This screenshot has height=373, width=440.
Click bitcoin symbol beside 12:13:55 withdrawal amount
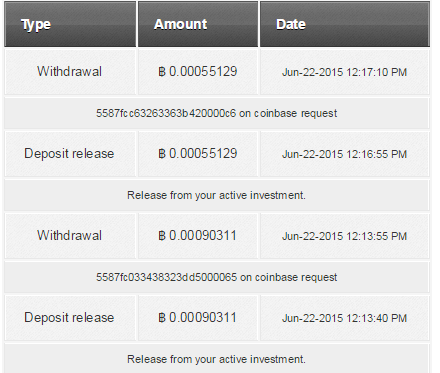coord(162,236)
